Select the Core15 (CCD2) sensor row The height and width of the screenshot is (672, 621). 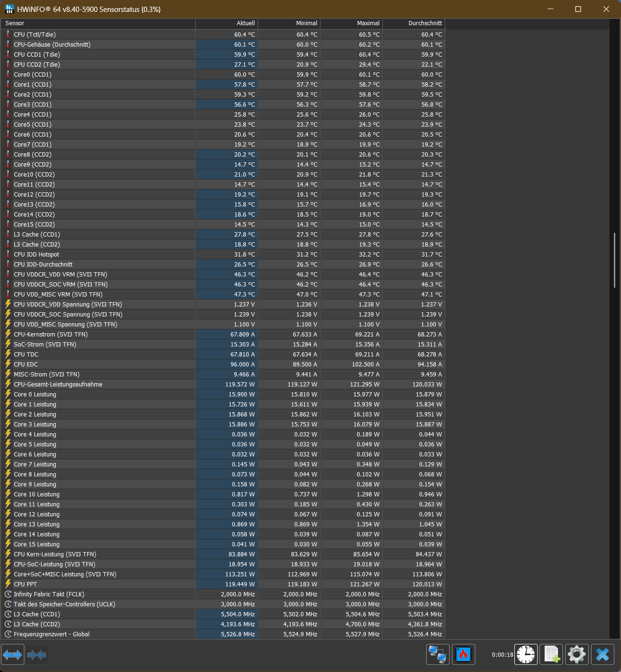pos(223,225)
